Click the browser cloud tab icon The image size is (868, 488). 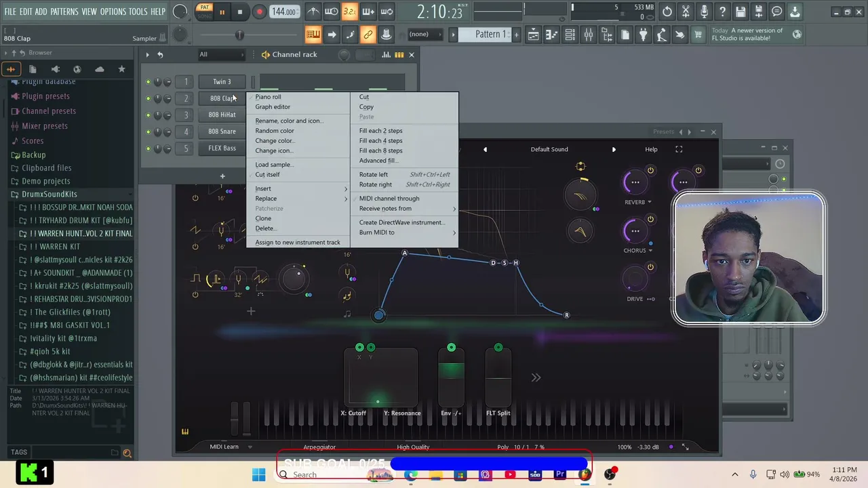[x=100, y=69]
